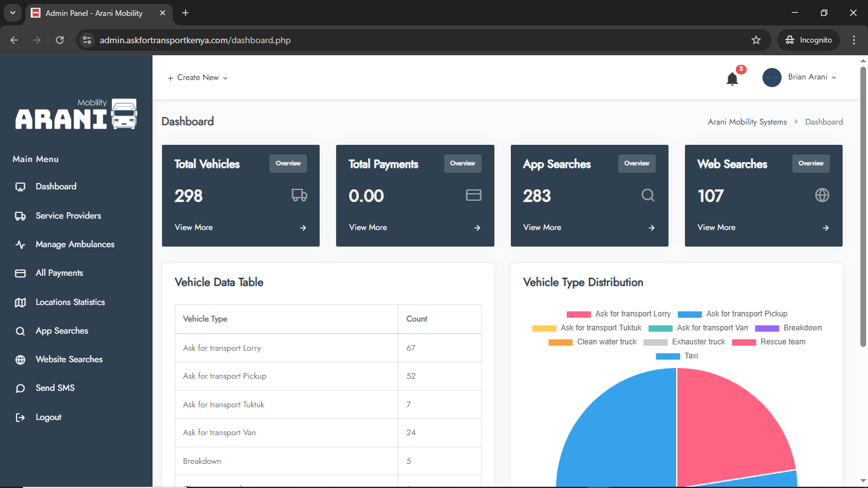
Task: Bookmark this page with the star icon
Action: coord(756,40)
